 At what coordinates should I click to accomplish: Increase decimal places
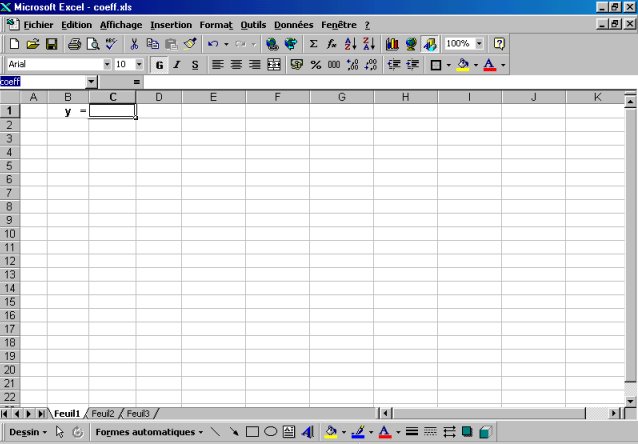(352, 65)
